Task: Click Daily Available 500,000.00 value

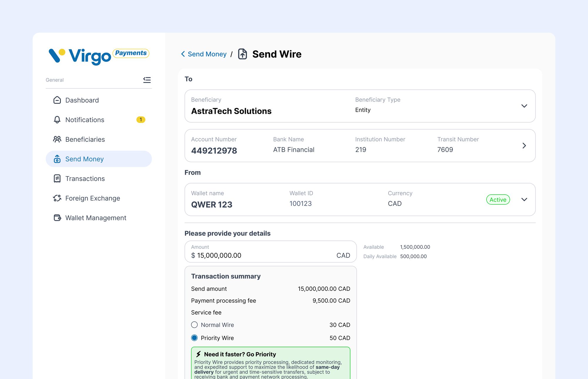Action: pyautogui.click(x=413, y=256)
